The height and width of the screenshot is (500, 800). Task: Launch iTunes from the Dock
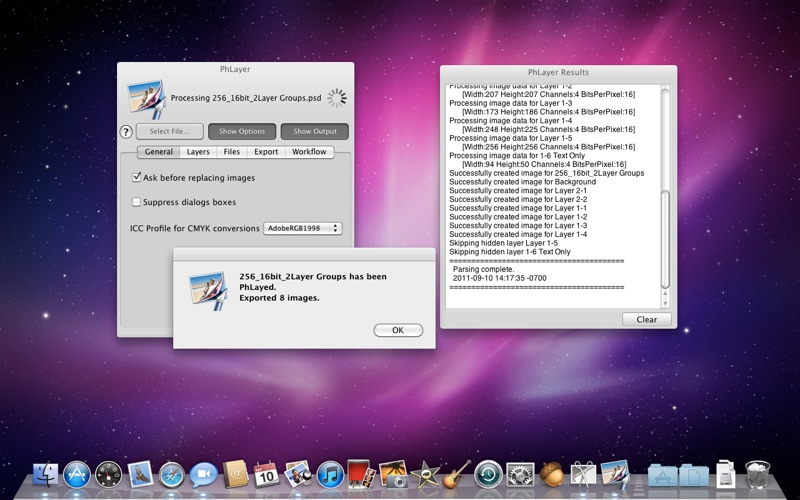click(x=330, y=474)
